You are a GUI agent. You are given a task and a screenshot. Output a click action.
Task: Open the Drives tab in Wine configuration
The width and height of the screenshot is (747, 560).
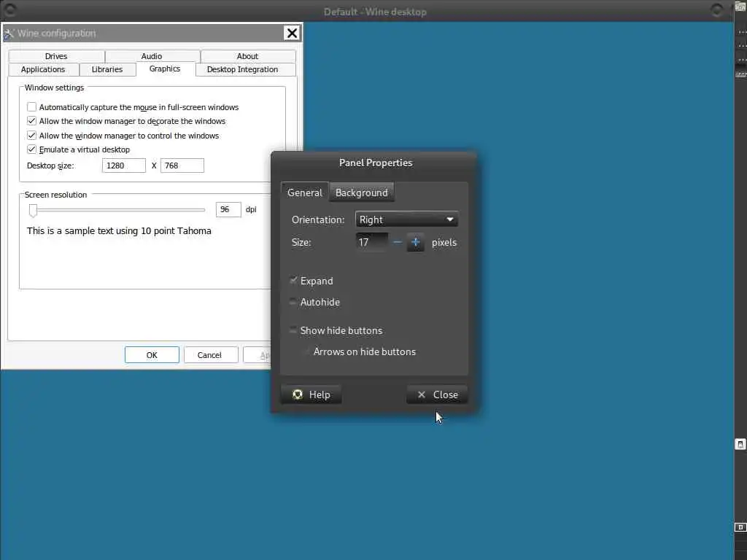pos(56,56)
